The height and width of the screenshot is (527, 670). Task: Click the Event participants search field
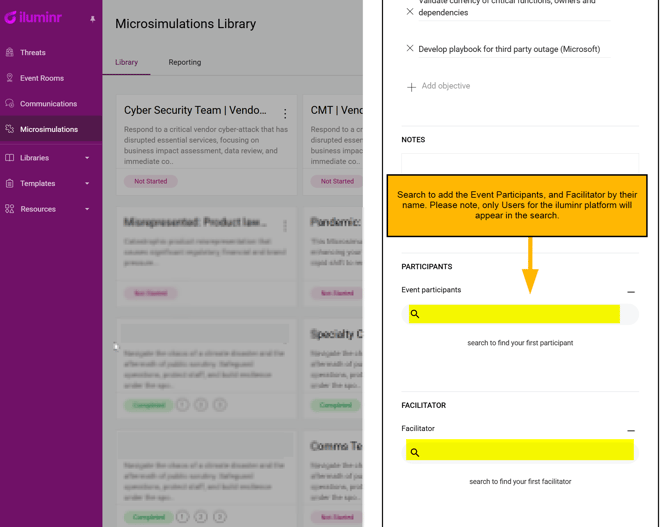(x=520, y=314)
